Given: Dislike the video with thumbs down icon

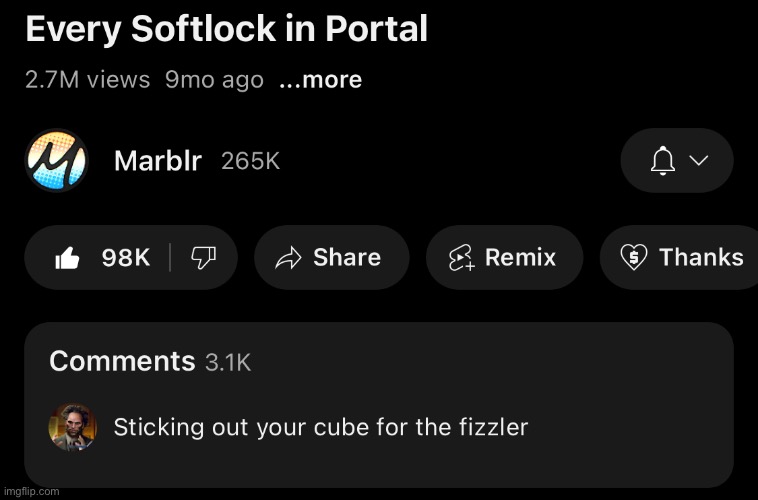Looking at the screenshot, I should coord(204,258).
